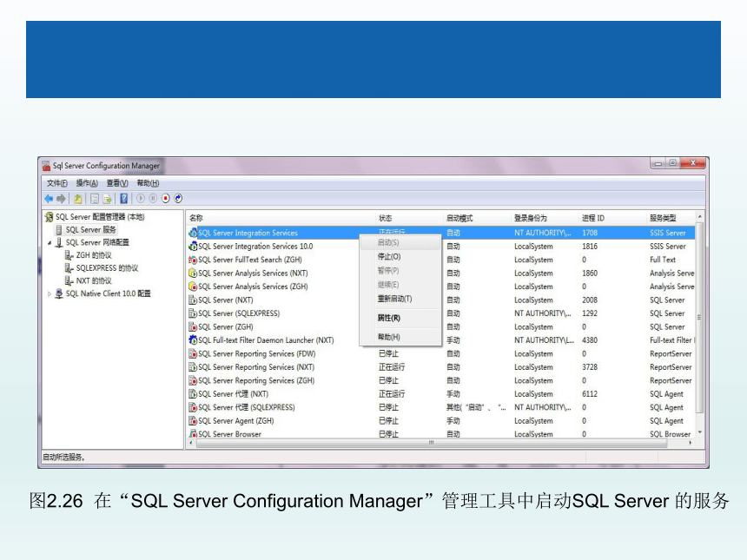The width and height of the screenshot is (747, 560).
Task: Click the SQL Server Browser service icon
Action: [193, 434]
